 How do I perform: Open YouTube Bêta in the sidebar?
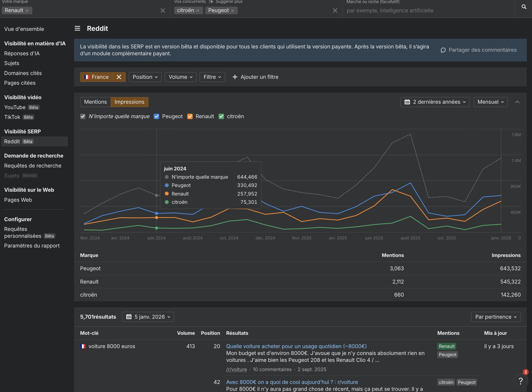15,107
